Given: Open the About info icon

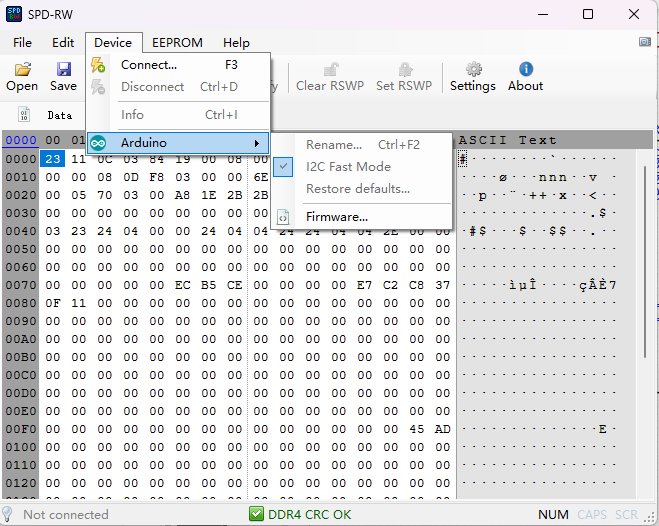Looking at the screenshot, I should (526, 69).
